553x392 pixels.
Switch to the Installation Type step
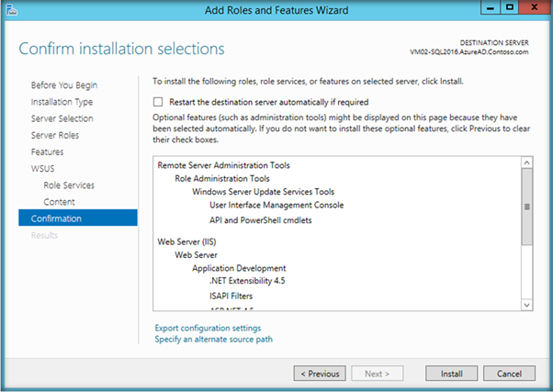tap(62, 102)
